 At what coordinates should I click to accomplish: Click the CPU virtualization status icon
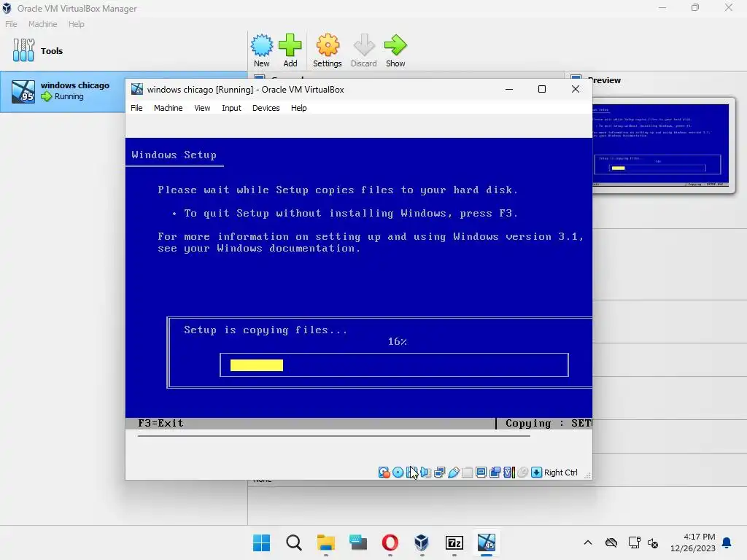coord(508,472)
